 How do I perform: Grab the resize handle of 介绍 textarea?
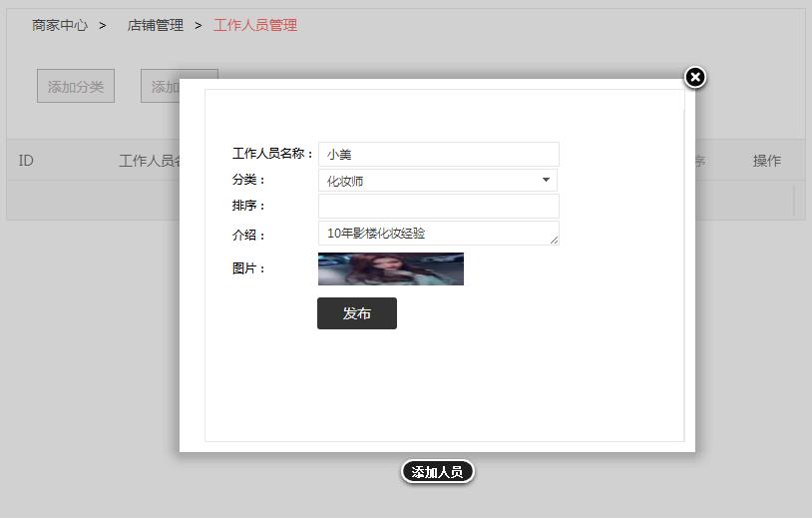click(x=555, y=241)
